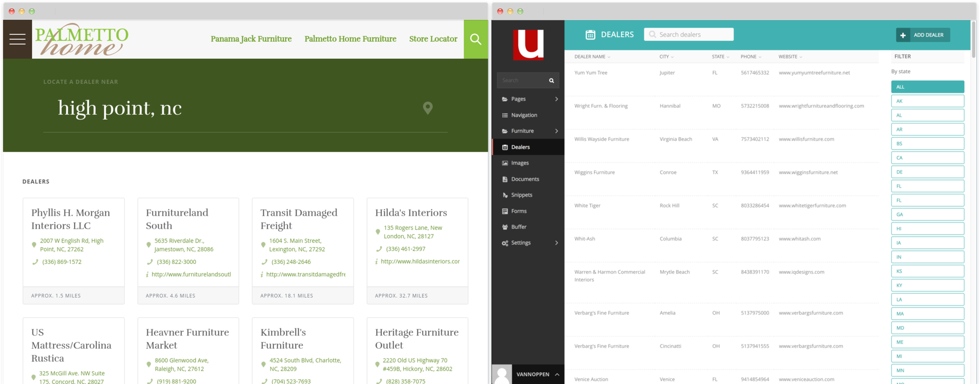
Task: Filter dealers by state DE
Action: [x=927, y=172]
